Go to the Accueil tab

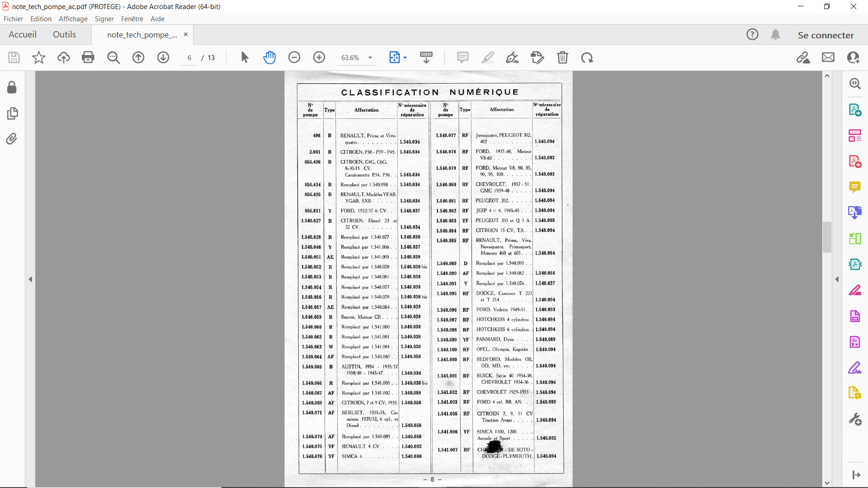(22, 35)
